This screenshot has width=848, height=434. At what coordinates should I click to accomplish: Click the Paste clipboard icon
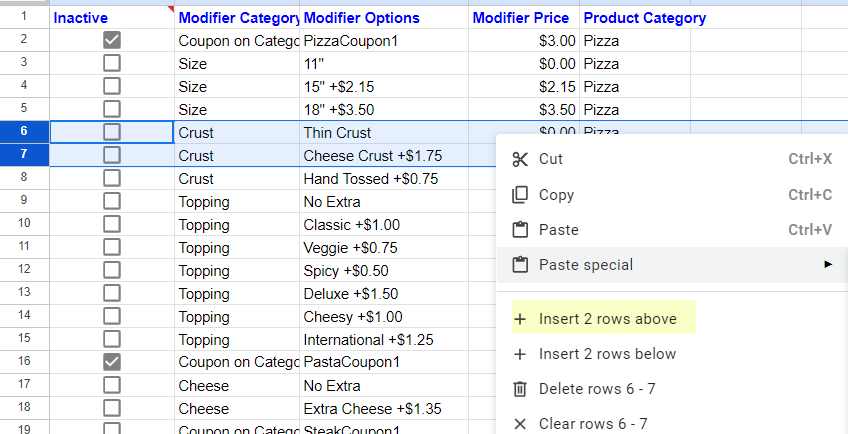point(519,230)
